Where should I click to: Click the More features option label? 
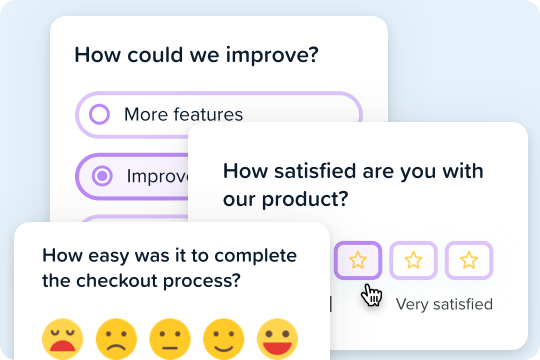[183, 114]
